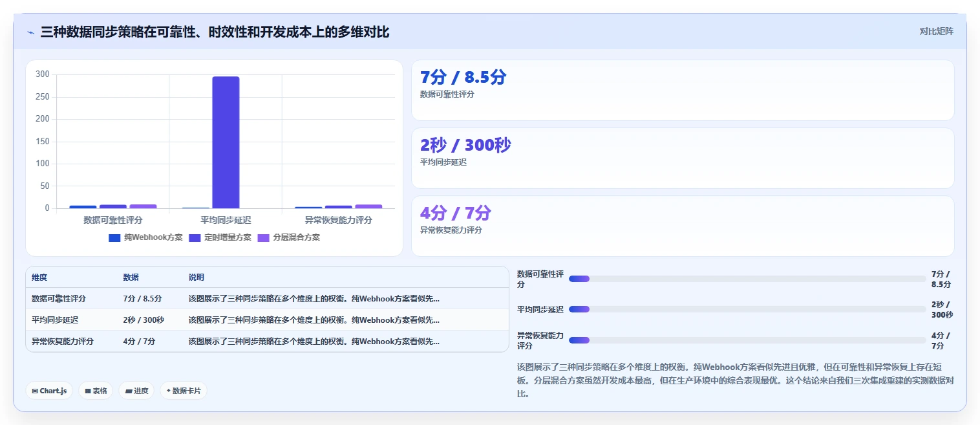This screenshot has height=425, width=980.
Task: Click the 异常恢复能力评分 label left of the progress bar
Action: [x=540, y=341]
